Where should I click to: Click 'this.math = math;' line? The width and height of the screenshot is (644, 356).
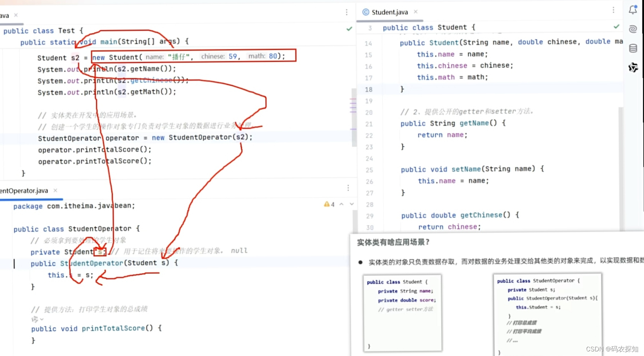point(452,77)
